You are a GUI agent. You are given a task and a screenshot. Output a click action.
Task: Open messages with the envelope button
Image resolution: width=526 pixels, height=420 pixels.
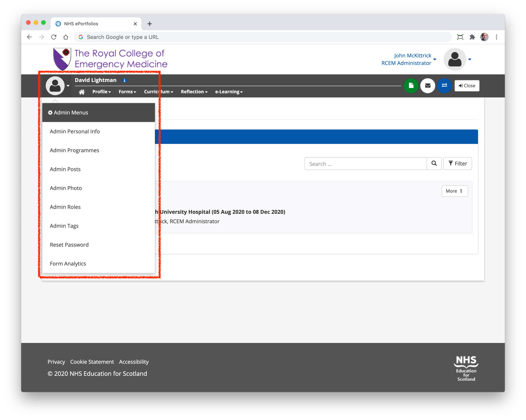pos(428,86)
